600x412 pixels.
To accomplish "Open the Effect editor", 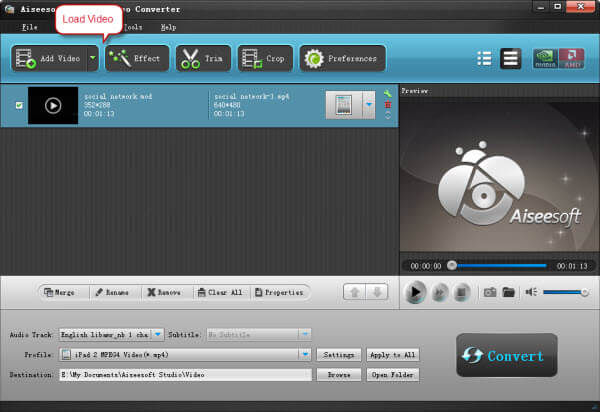I will 137,58.
